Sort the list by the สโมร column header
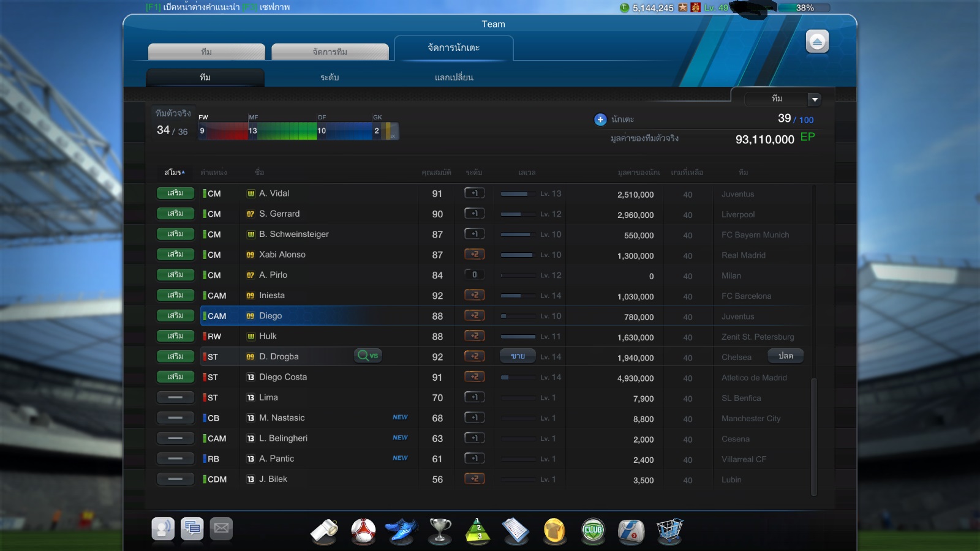Image resolution: width=980 pixels, height=551 pixels. pyautogui.click(x=175, y=173)
